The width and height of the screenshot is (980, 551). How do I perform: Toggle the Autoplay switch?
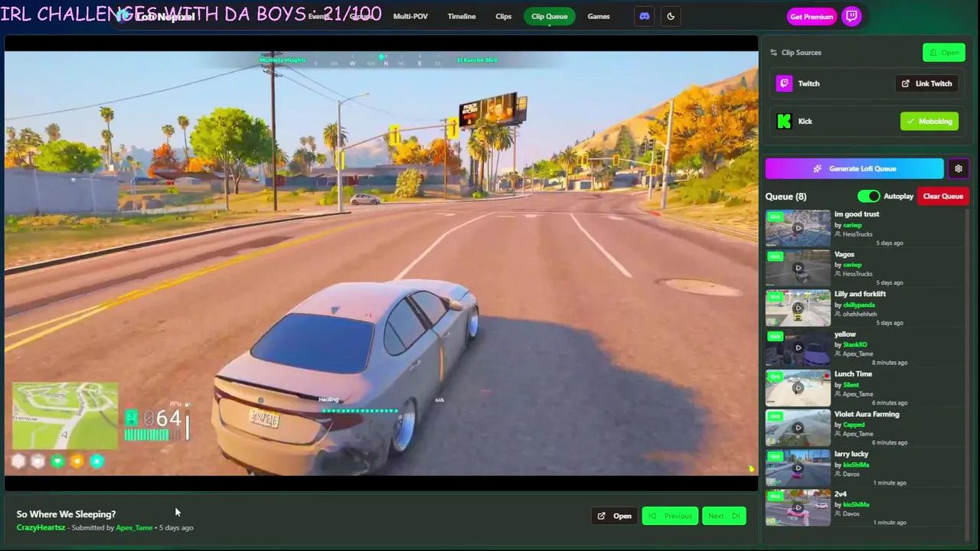868,197
